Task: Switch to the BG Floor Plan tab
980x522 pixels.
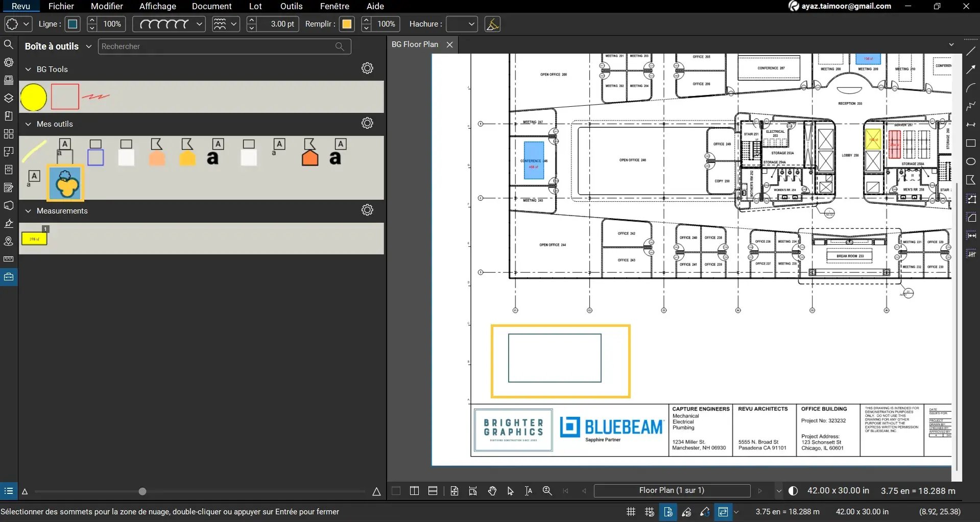Action: (415, 44)
